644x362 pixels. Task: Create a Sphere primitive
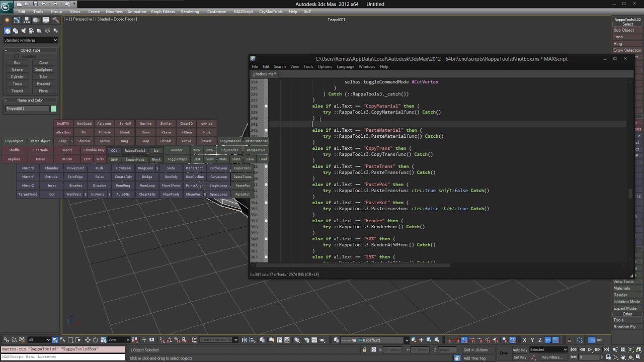pos(17,70)
